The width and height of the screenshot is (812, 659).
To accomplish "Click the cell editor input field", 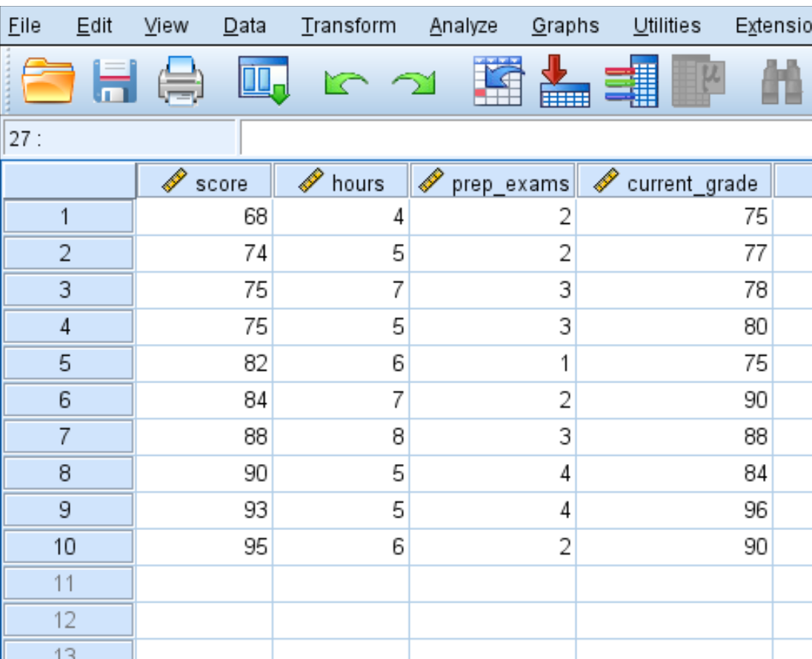I will (x=519, y=139).
